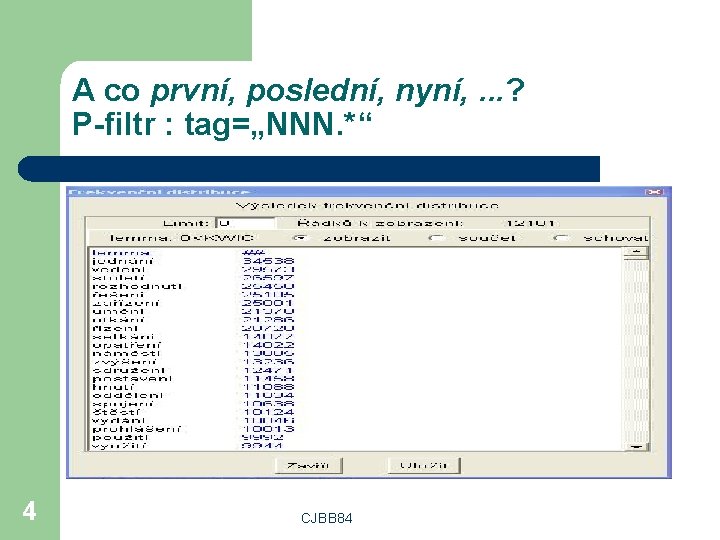Screen dimensions: 720x540
Task: Select the 'řízení' row in the list
Action: (x=193, y=328)
